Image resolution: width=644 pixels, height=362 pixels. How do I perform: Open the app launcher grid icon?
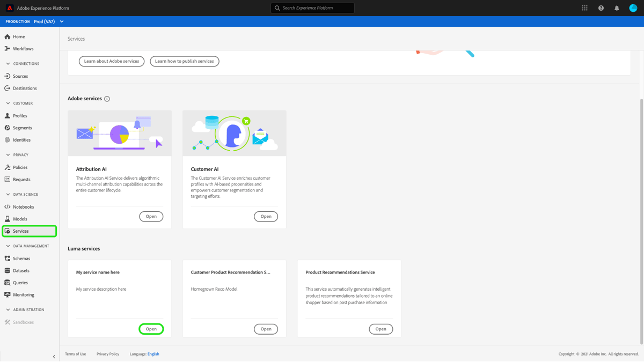584,8
